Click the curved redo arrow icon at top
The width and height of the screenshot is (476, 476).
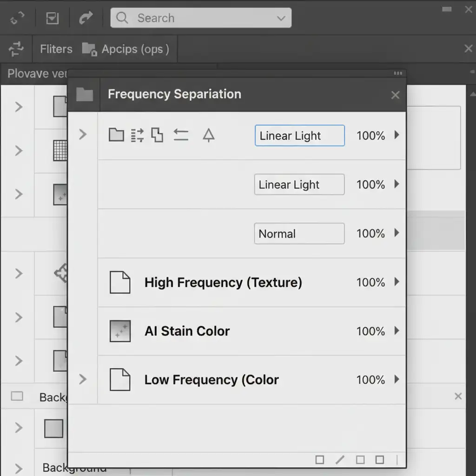[x=86, y=18]
